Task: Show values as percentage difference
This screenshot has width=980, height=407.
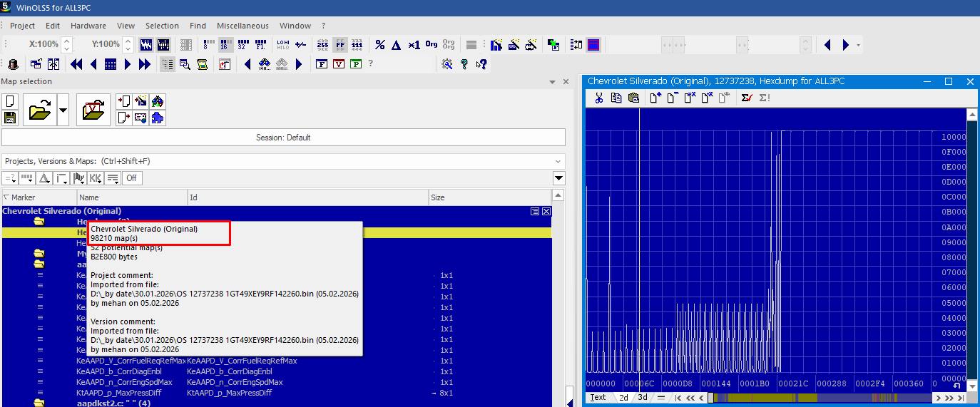Action: click(x=379, y=45)
